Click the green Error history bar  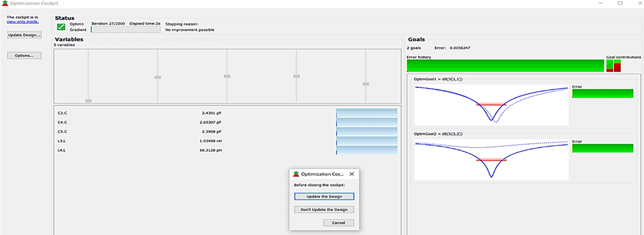pos(505,66)
